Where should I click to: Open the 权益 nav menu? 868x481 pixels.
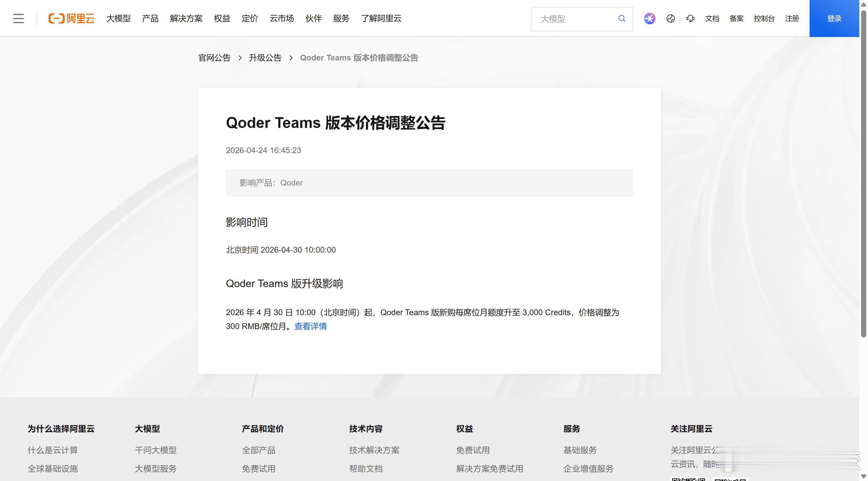pos(222,19)
